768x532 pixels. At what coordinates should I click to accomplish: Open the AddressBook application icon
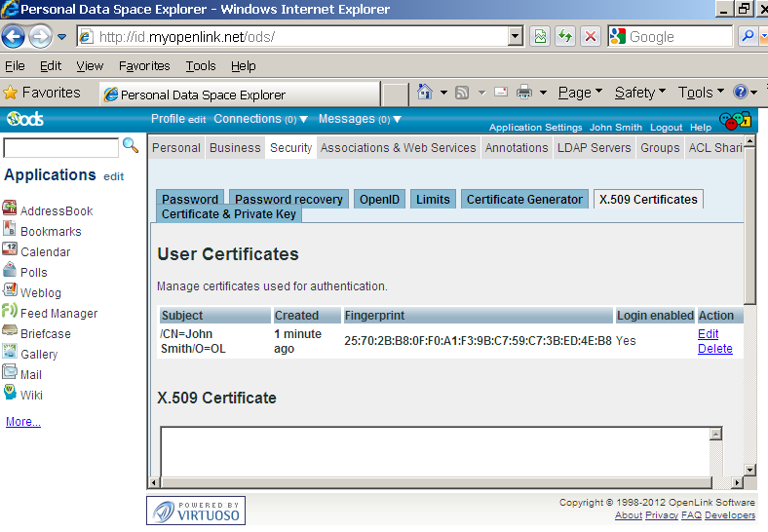pyautogui.click(x=10, y=209)
